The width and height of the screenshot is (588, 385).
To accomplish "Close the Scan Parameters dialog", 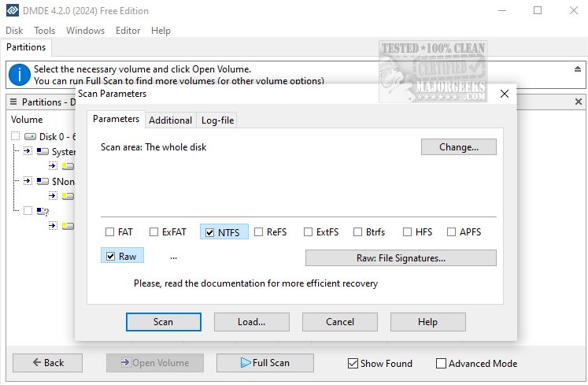I will coord(505,94).
